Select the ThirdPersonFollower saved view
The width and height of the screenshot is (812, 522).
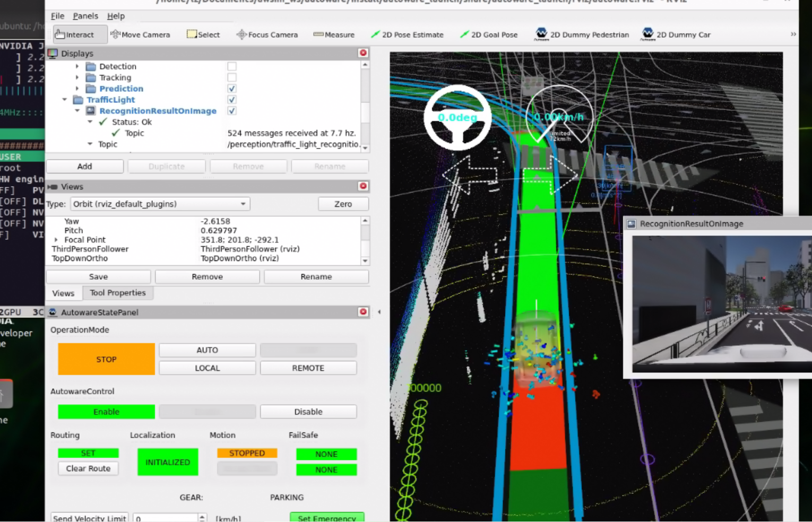pos(90,249)
